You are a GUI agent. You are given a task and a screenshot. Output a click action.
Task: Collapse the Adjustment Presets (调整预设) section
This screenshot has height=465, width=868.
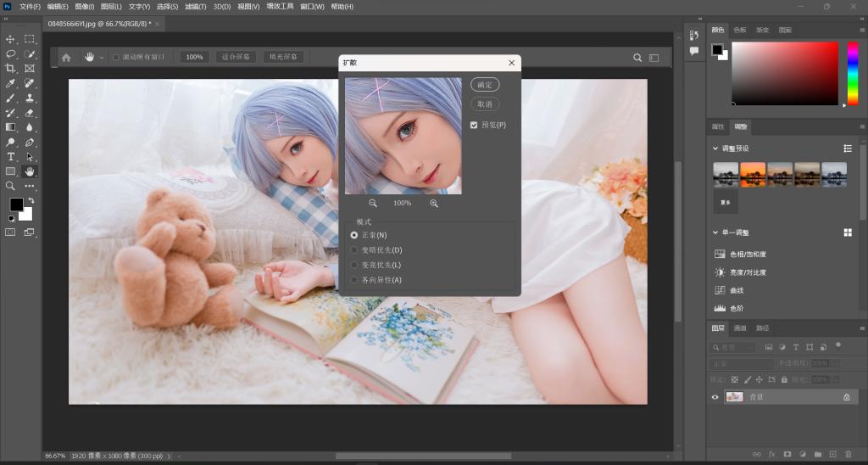tap(715, 148)
